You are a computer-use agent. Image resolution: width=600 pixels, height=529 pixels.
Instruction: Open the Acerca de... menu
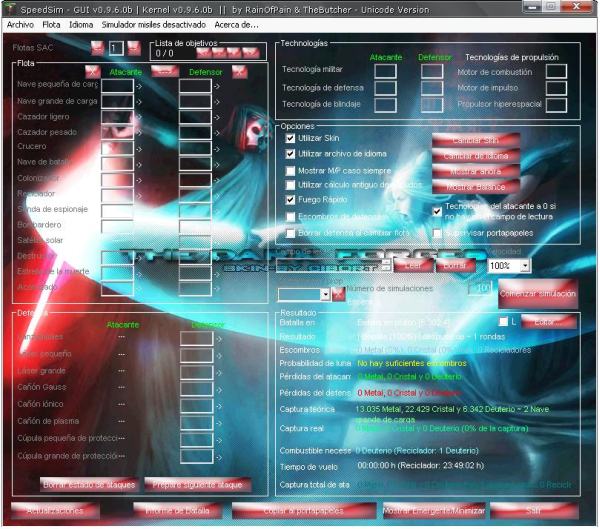[x=236, y=25]
